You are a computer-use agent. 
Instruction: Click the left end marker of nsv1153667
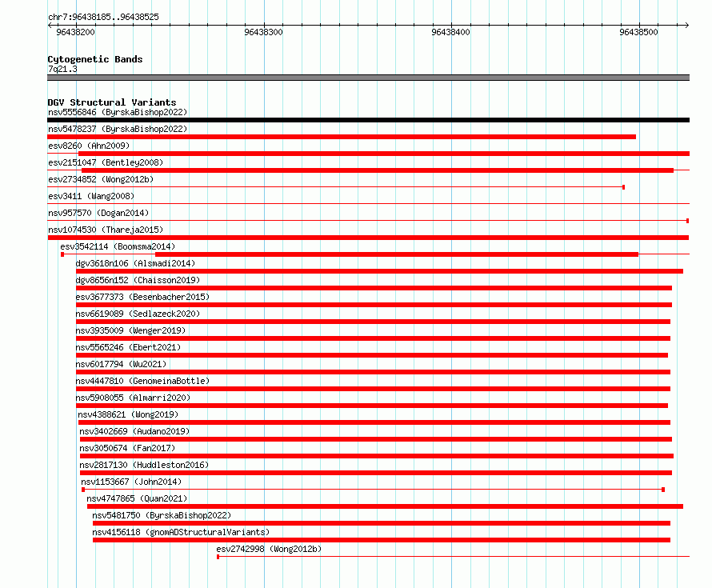(x=83, y=490)
